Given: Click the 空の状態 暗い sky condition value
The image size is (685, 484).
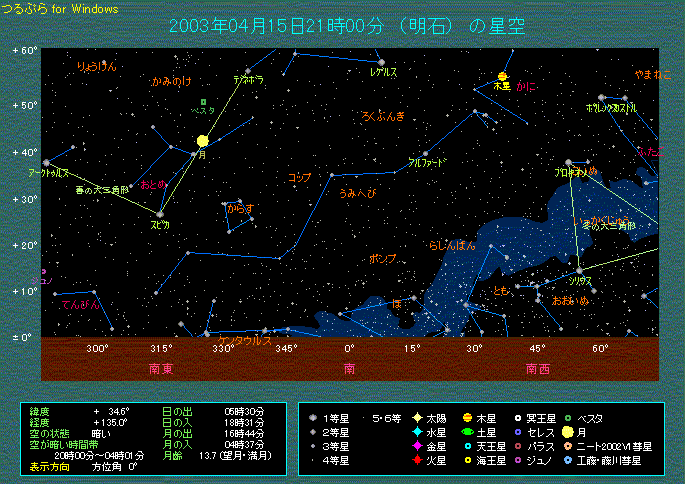Looking at the screenshot, I should 101,434.
